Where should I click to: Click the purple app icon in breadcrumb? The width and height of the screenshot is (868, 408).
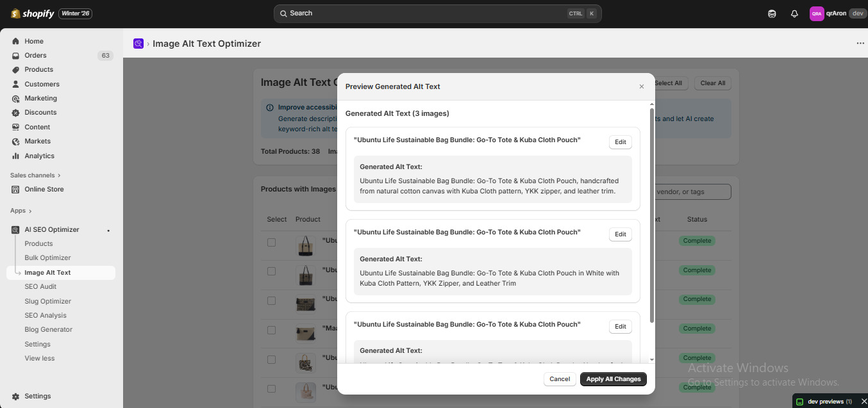point(138,44)
